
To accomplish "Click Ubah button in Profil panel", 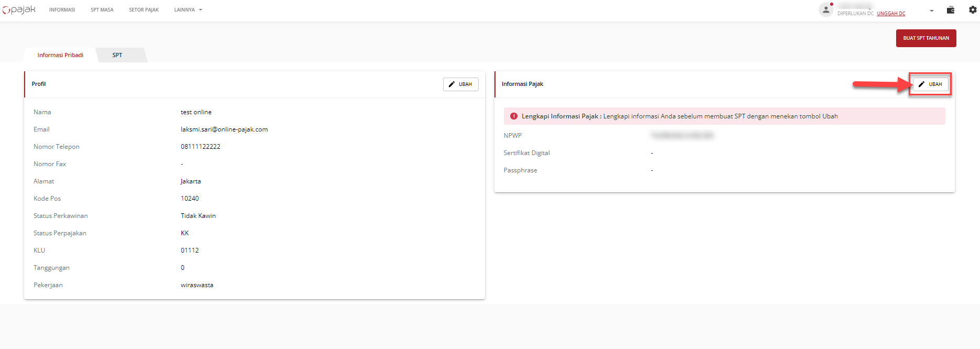I will click(x=460, y=84).
